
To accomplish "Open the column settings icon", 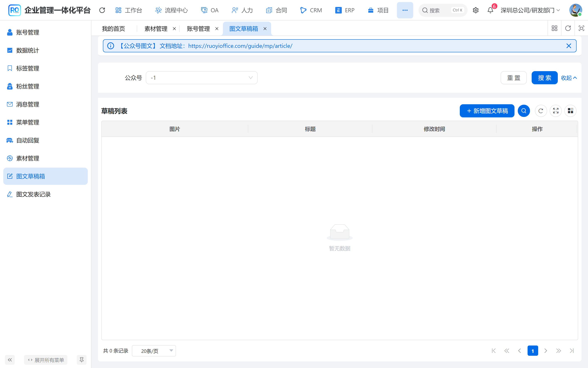I will [570, 111].
